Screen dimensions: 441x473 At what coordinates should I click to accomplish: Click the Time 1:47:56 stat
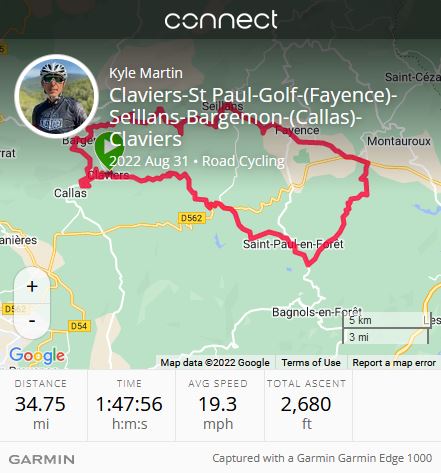coord(129,406)
